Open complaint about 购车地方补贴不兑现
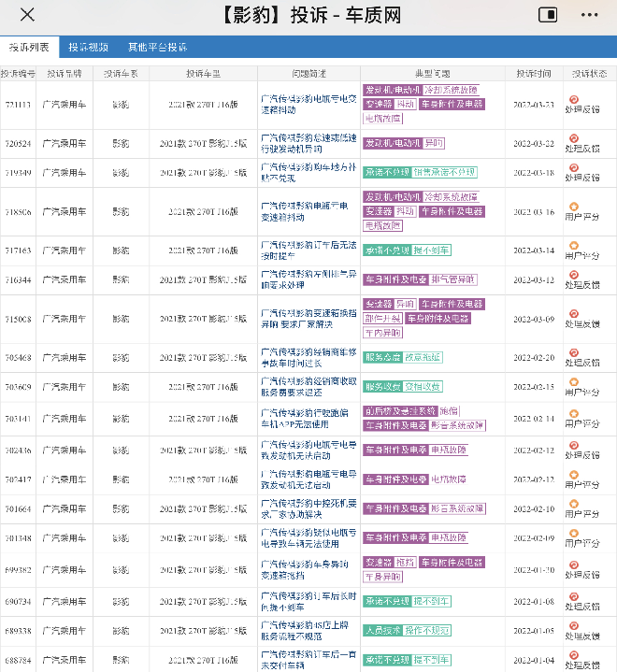This screenshot has width=617, height=672. (308, 173)
